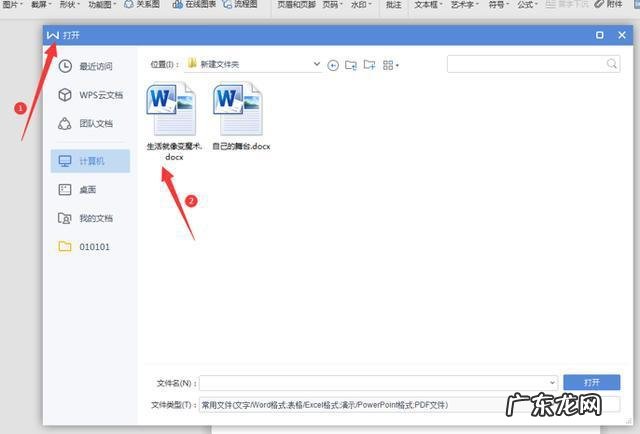
Task: Open 符号 menu in WPS toolbar
Action: click(498, 5)
